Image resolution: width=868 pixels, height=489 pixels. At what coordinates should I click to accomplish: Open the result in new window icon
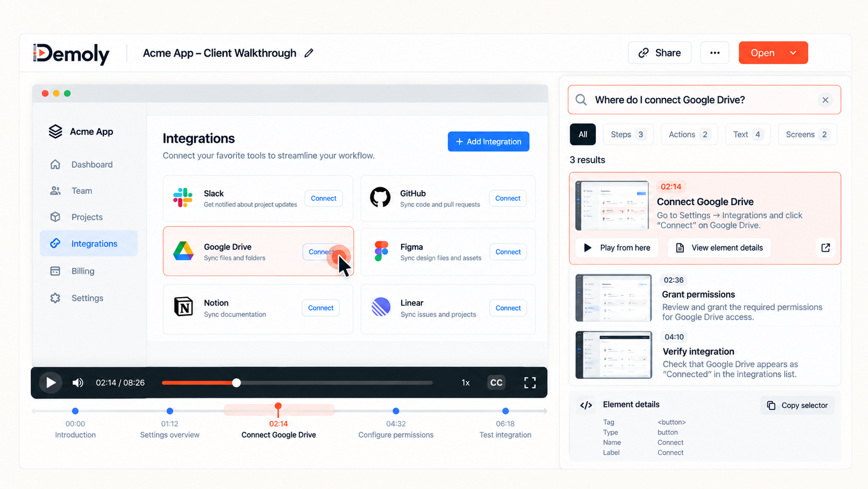(825, 248)
